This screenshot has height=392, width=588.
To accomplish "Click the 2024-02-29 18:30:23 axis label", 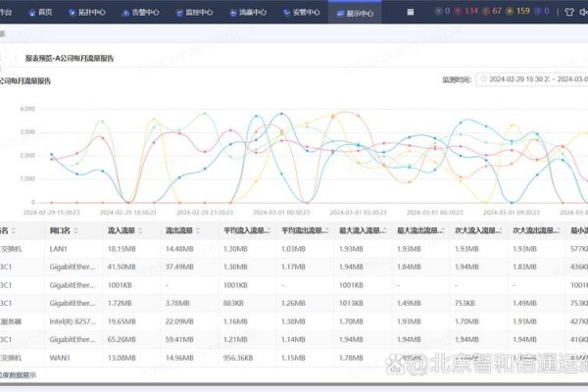I will click(x=127, y=213).
